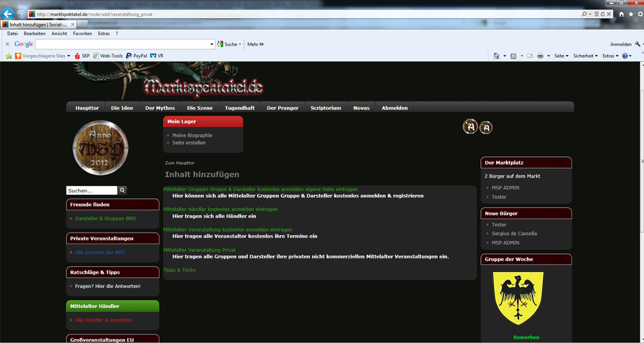Image resolution: width=644 pixels, height=343 pixels.
Task: Open the browser home page icon
Action: point(621,14)
